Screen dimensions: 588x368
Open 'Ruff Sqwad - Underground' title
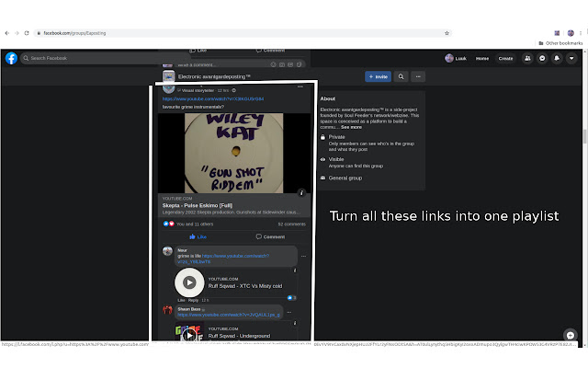[239, 336]
